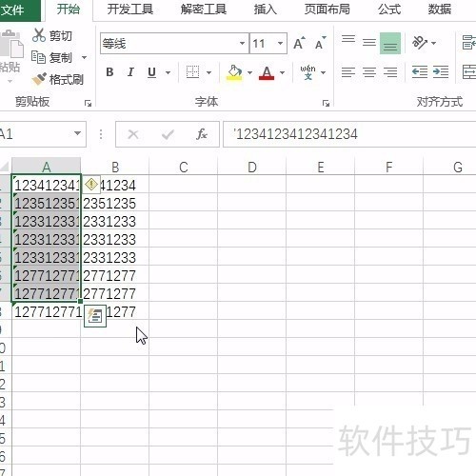This screenshot has width=476, height=476.
Task: Open the Quick Analysis button
Action: point(95,316)
